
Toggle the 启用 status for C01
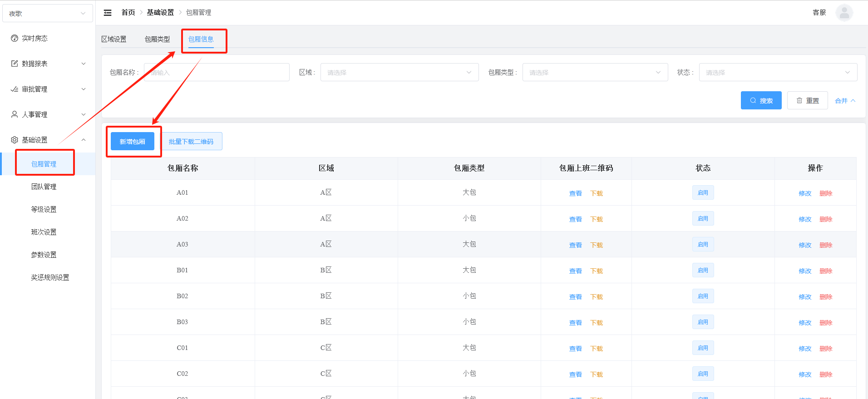(703, 348)
